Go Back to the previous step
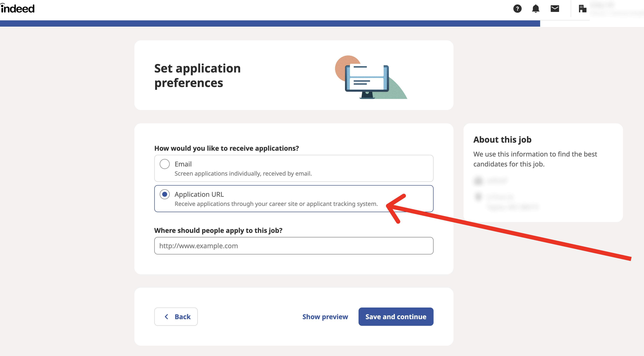The image size is (644, 356). (176, 316)
